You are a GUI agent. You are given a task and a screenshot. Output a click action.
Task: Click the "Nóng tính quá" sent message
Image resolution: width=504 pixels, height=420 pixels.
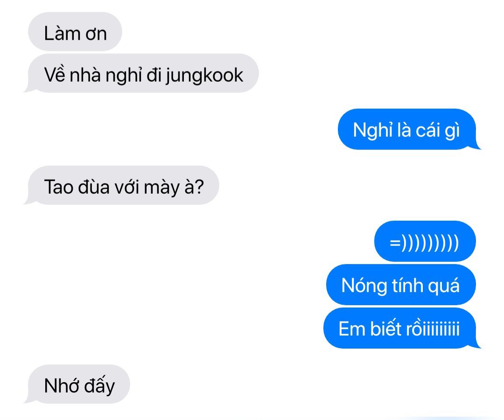(401, 285)
